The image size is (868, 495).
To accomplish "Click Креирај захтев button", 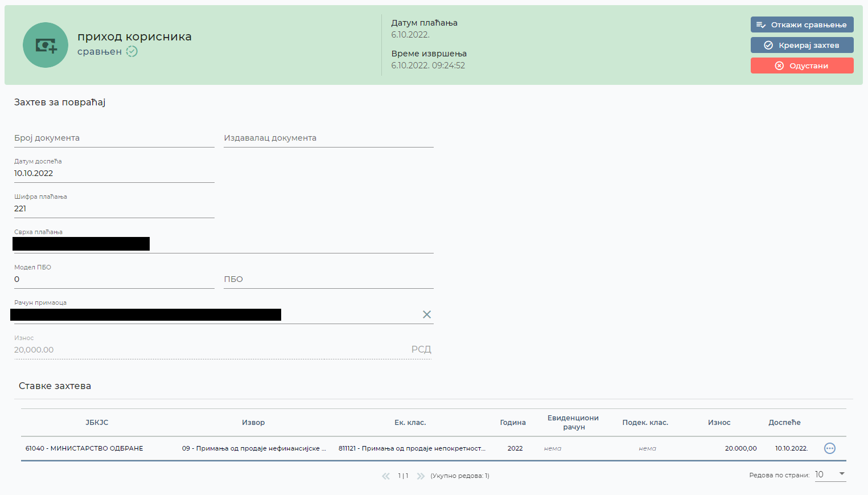I will (x=802, y=45).
